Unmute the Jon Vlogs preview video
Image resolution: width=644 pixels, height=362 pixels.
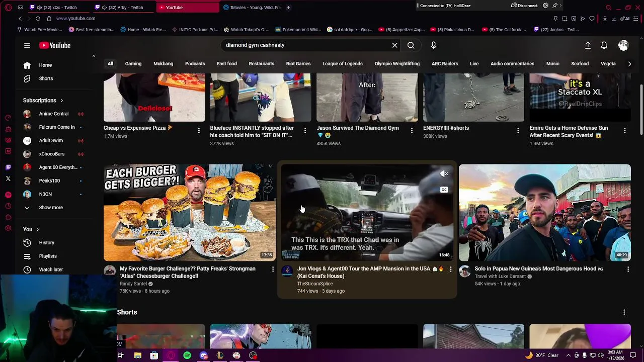click(x=444, y=174)
